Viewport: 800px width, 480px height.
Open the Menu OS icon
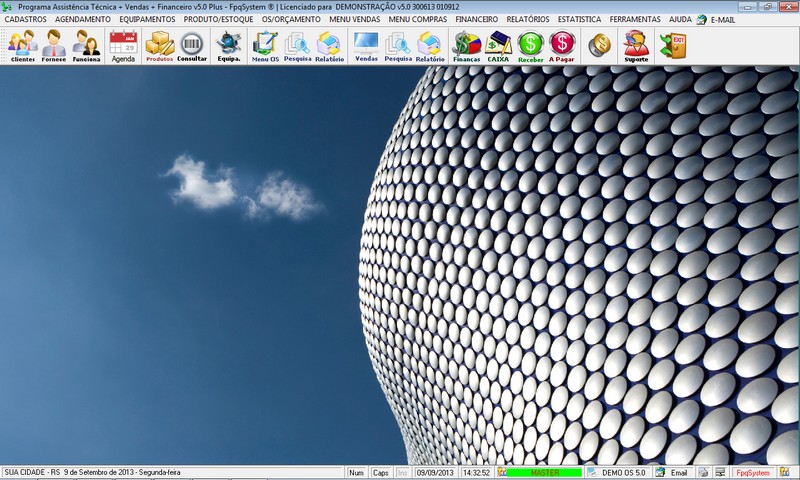[265, 46]
